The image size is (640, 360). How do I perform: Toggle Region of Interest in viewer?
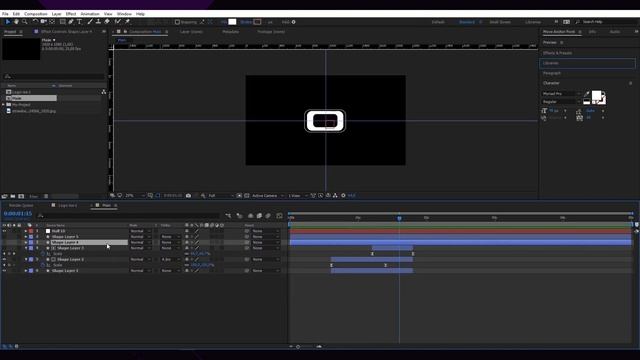(239, 196)
